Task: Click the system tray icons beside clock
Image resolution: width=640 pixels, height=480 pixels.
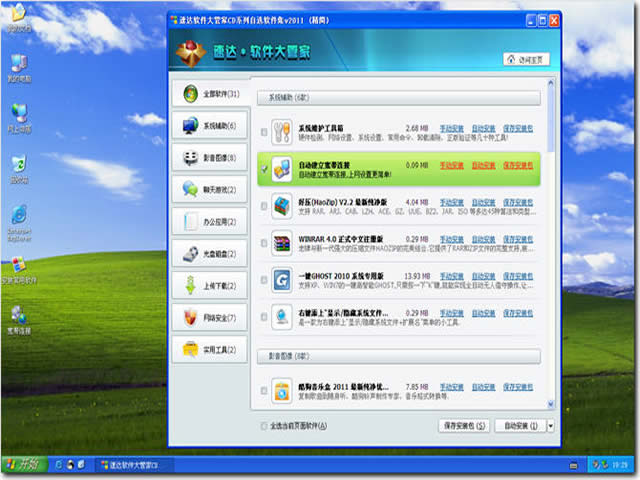Action: 600,465
